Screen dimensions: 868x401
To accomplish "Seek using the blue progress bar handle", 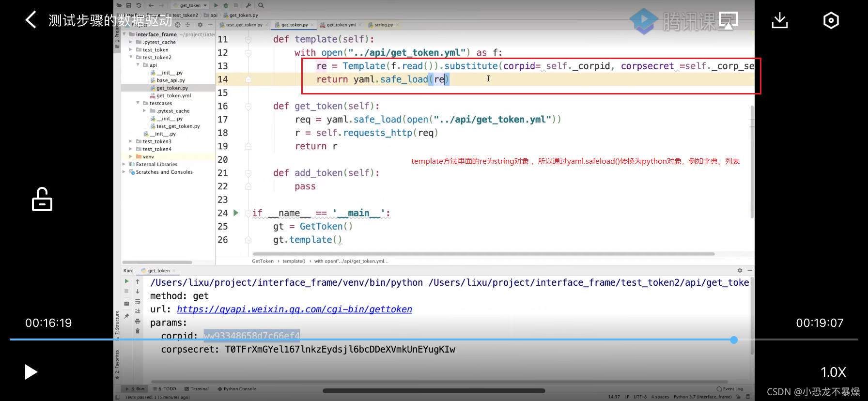I will pos(734,339).
